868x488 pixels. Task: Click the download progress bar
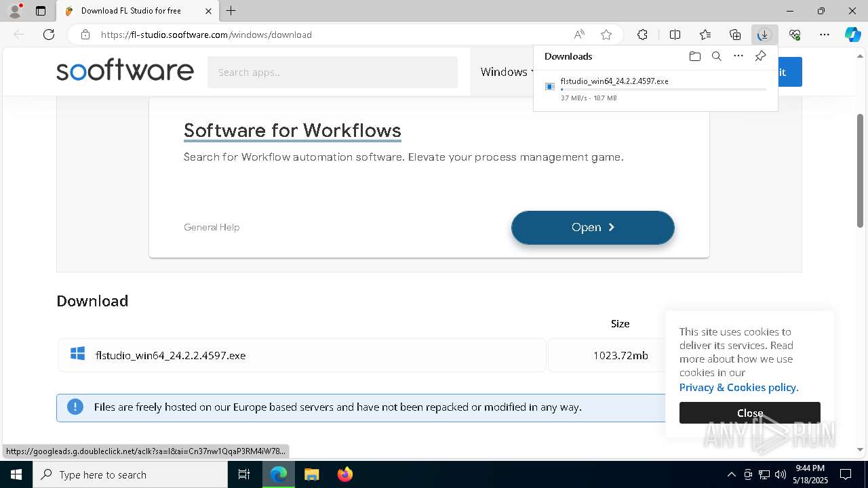(664, 89)
